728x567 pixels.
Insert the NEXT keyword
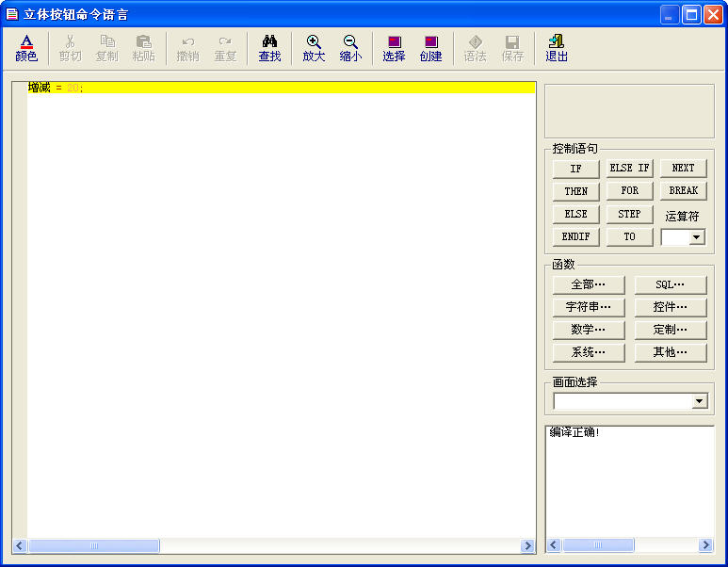[684, 169]
